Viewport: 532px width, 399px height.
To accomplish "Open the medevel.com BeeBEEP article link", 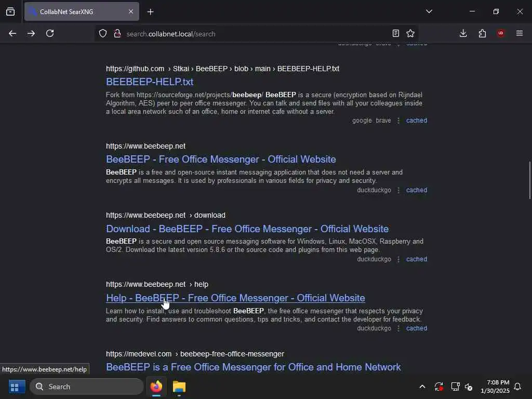I will 254,367.
